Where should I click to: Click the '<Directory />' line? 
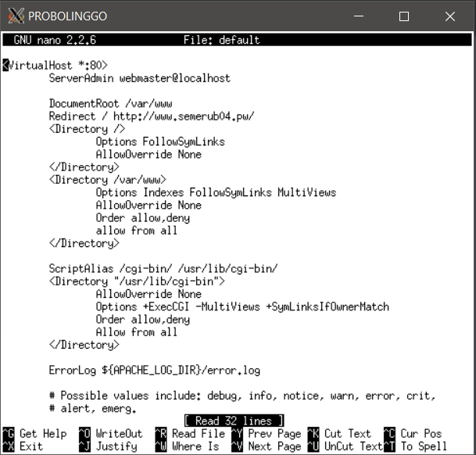[87, 129]
